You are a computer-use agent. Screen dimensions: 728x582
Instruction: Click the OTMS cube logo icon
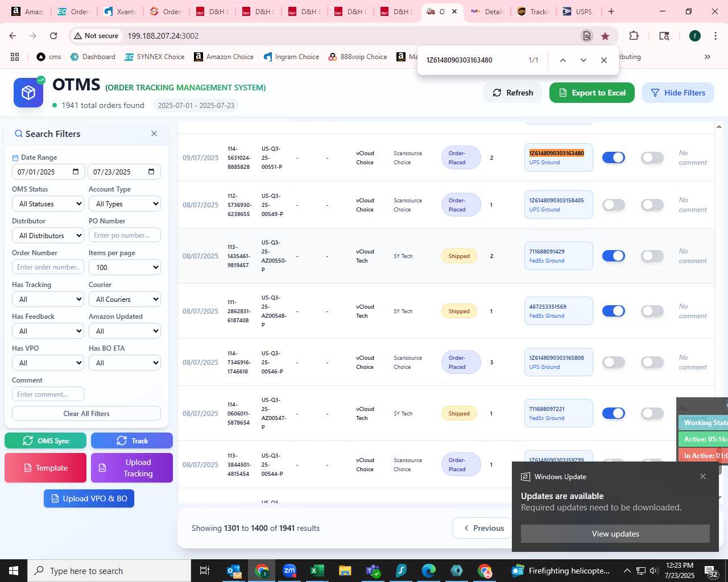coord(28,93)
